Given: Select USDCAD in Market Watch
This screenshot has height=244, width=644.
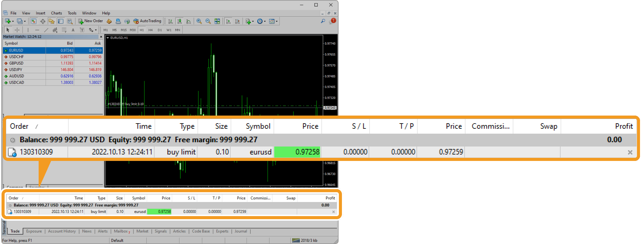Looking at the screenshot, I should (x=53, y=82).
